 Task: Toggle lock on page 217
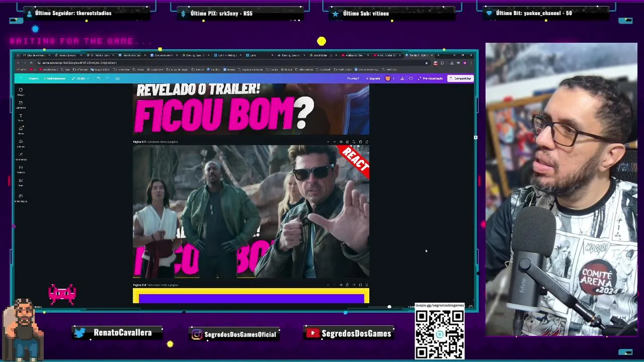347,142
